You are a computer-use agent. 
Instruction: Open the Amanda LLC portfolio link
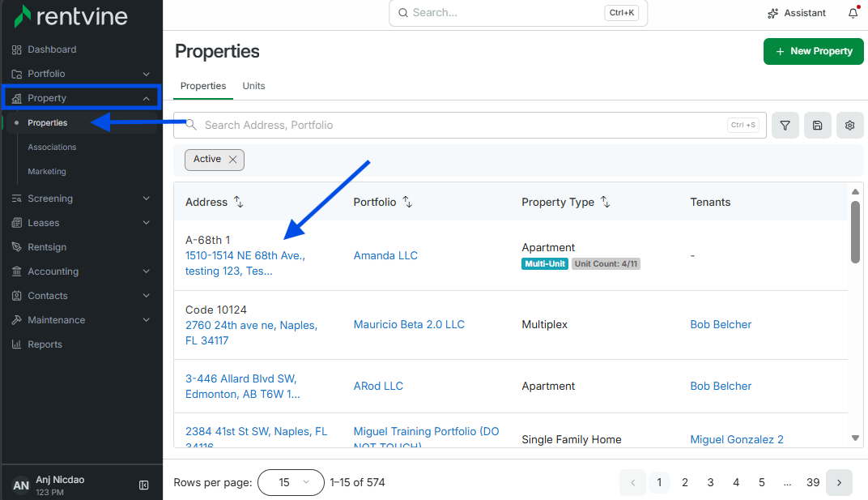pyautogui.click(x=385, y=255)
